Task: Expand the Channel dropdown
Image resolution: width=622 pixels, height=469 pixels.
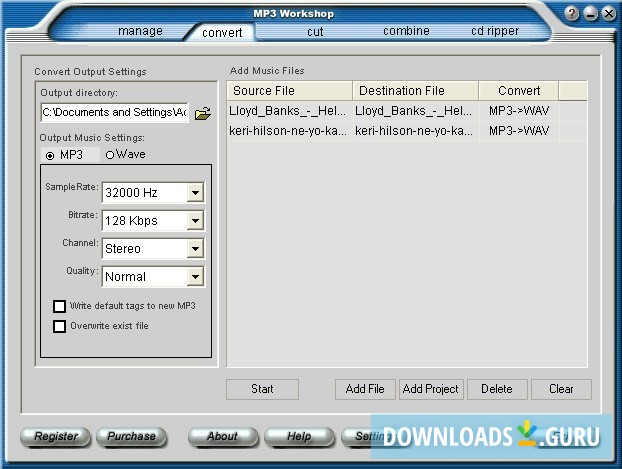Action: point(195,249)
